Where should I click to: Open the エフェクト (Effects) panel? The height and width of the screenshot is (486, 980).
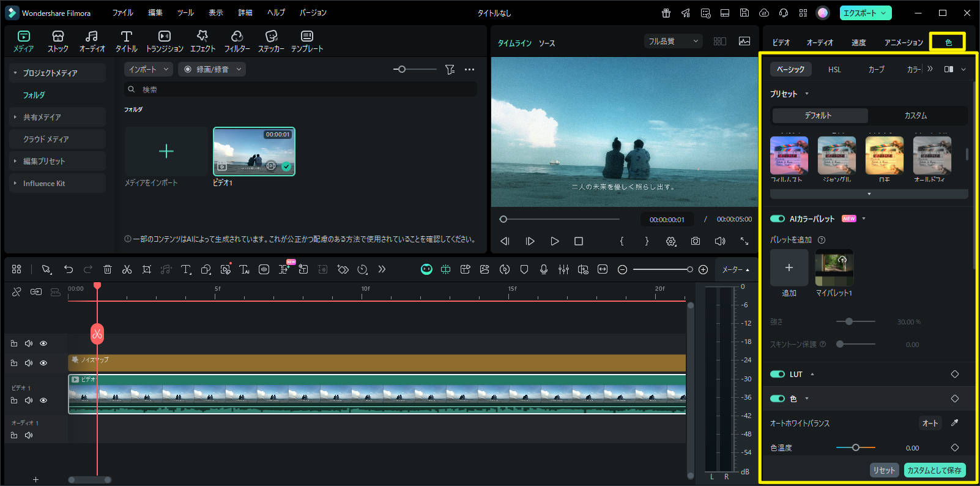[202, 41]
